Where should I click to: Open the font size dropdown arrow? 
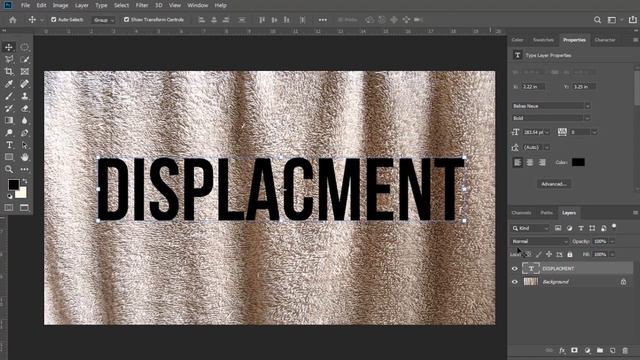tap(547, 132)
